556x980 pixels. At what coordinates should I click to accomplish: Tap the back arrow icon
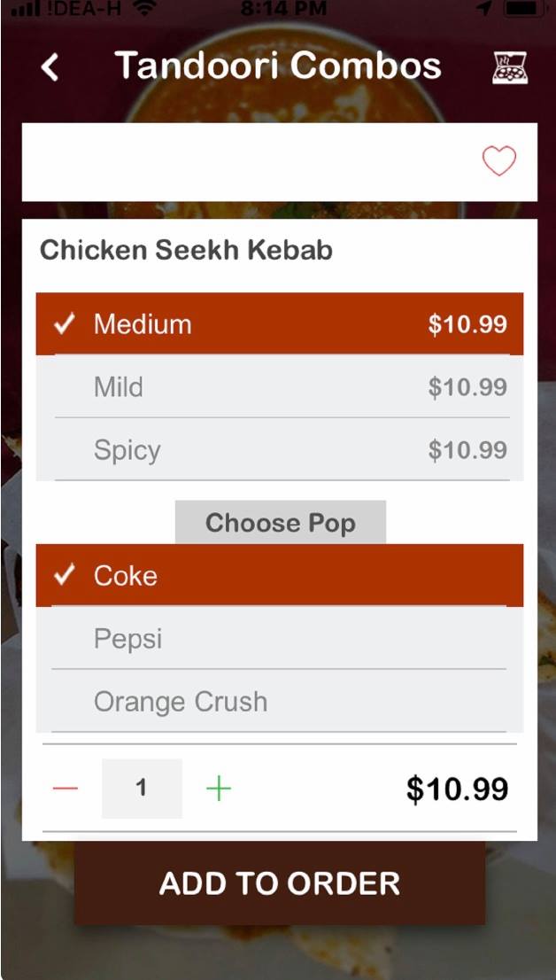(50, 67)
